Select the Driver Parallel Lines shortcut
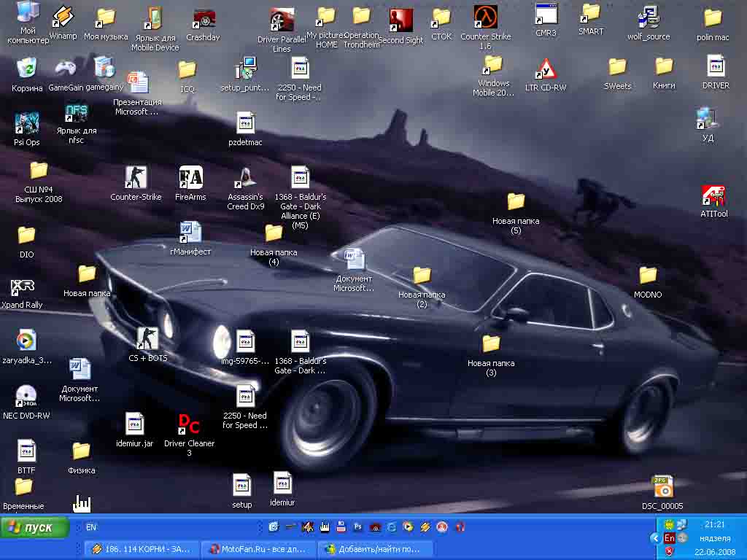The image size is (747, 560). click(x=282, y=20)
